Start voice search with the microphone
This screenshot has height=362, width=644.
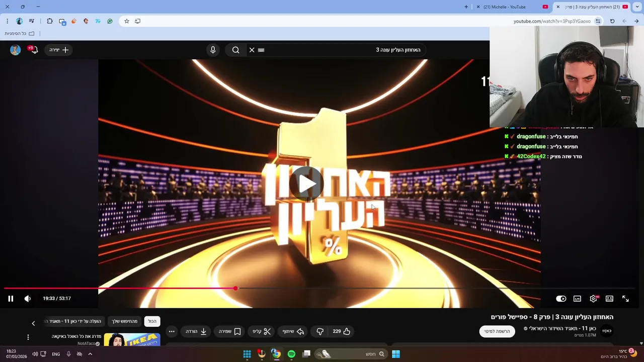tap(213, 50)
